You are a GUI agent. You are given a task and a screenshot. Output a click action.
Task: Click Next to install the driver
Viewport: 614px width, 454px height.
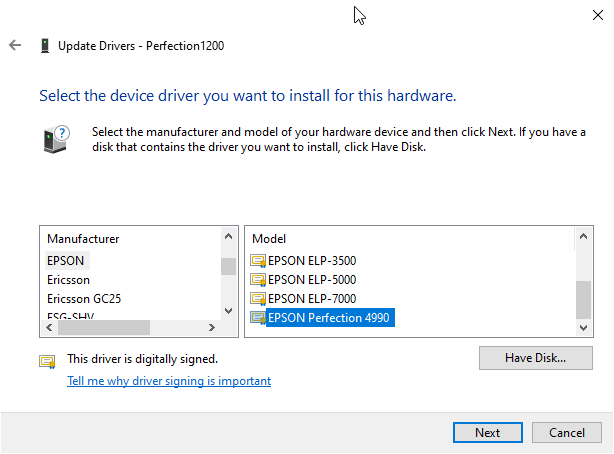coord(488,433)
